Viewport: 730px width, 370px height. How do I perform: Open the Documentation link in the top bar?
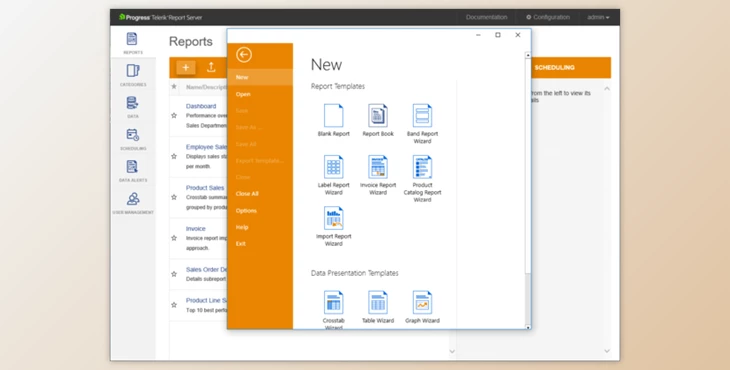487,17
